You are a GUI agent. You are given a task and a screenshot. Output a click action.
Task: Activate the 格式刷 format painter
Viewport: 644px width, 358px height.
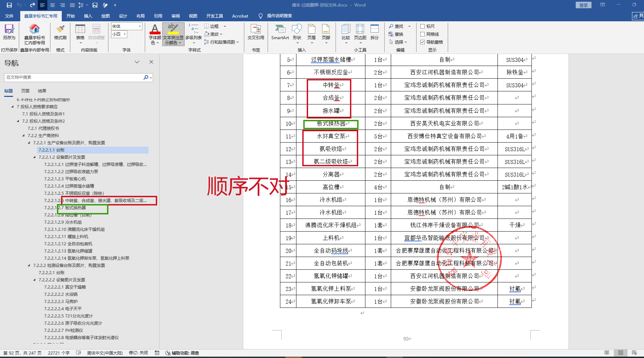coord(60,32)
